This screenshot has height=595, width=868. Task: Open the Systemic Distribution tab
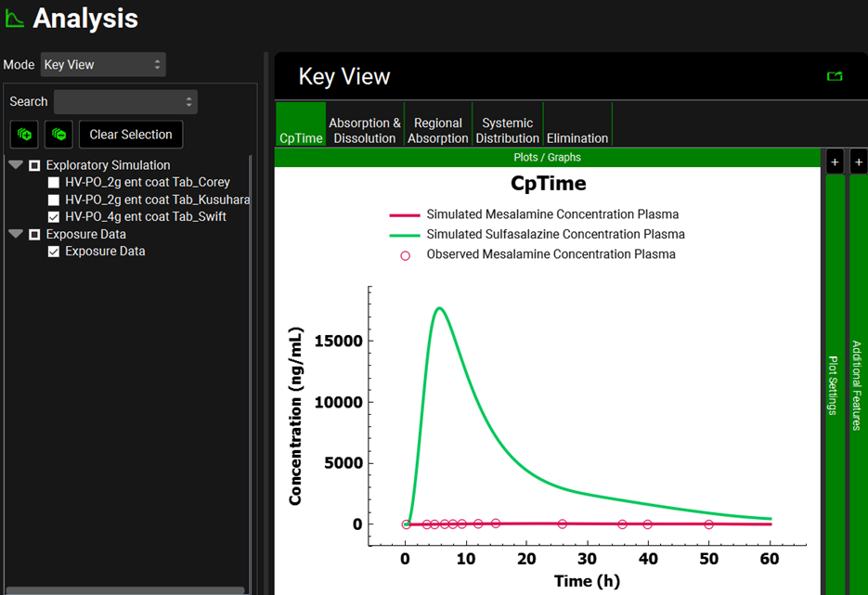point(507,130)
